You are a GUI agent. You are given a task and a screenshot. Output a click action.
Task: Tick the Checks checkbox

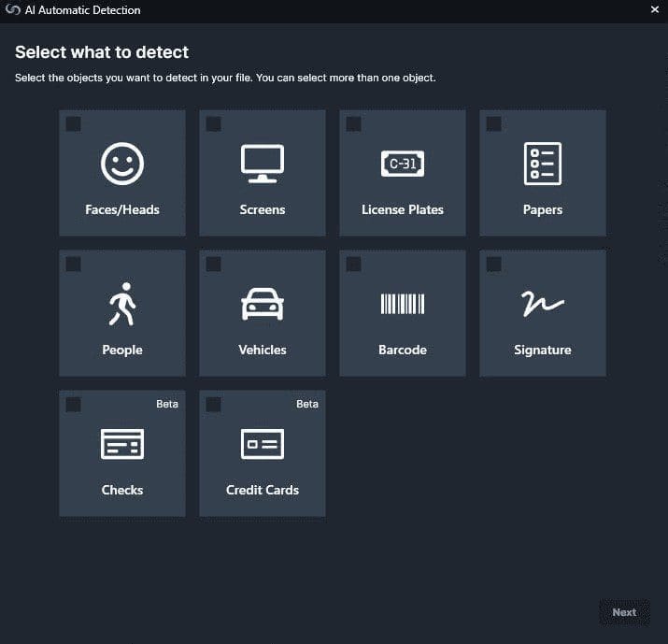coord(73,405)
